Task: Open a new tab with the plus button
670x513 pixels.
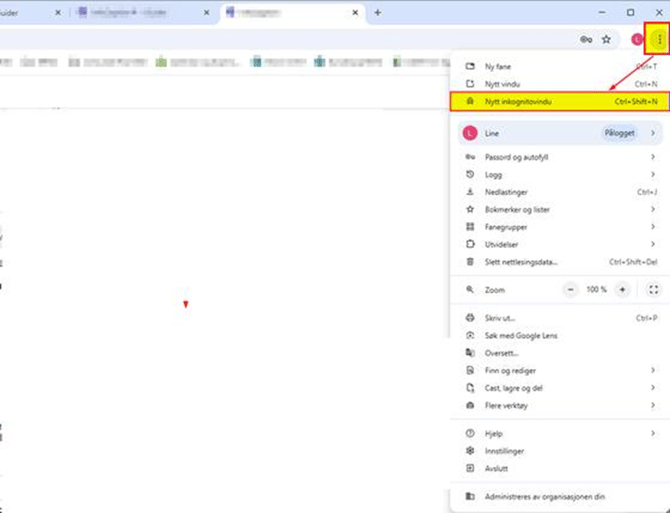Action: (377, 13)
